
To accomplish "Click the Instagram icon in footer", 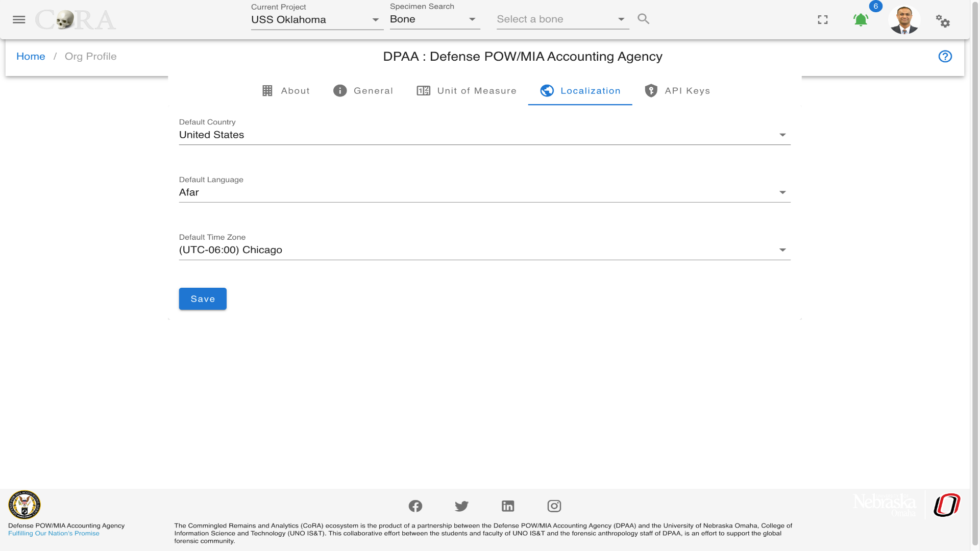I will pyautogui.click(x=554, y=506).
